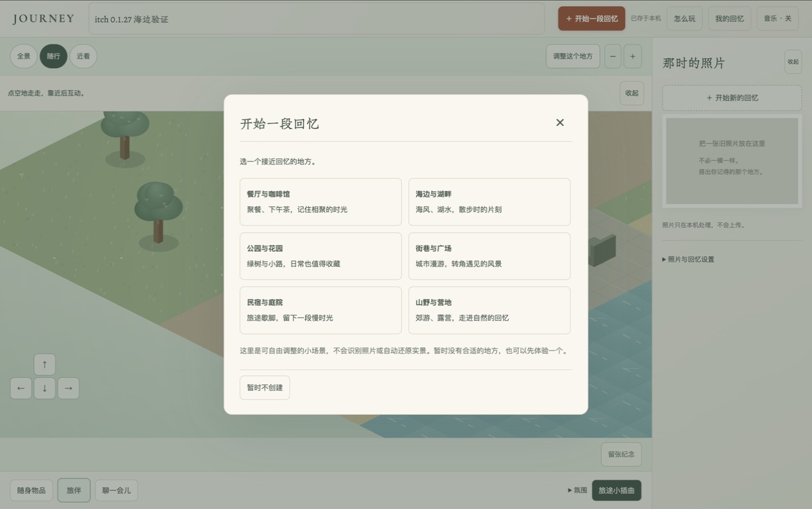
Task: Close the 开始一段回忆 dialog
Action: click(560, 123)
